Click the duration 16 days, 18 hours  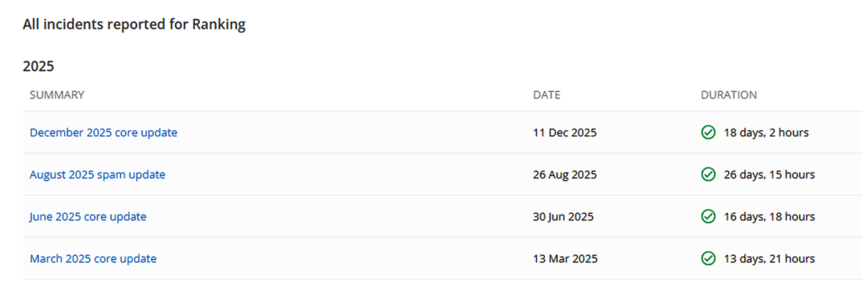(769, 217)
